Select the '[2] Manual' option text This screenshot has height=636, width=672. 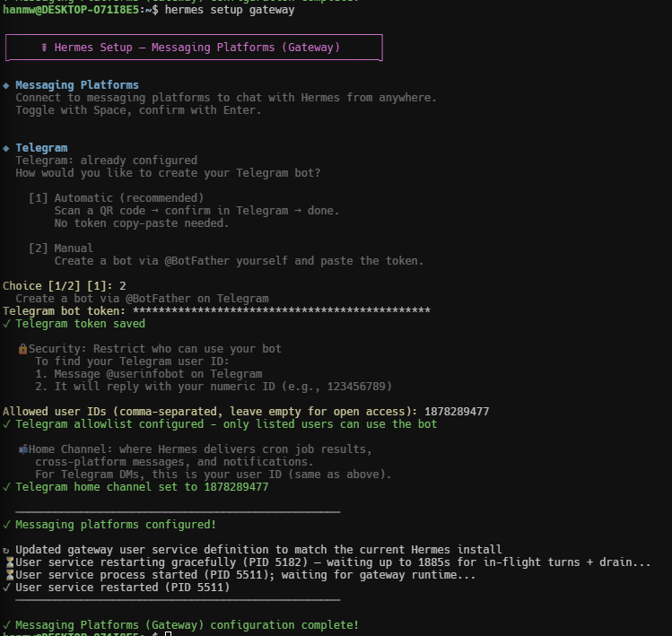click(x=60, y=248)
